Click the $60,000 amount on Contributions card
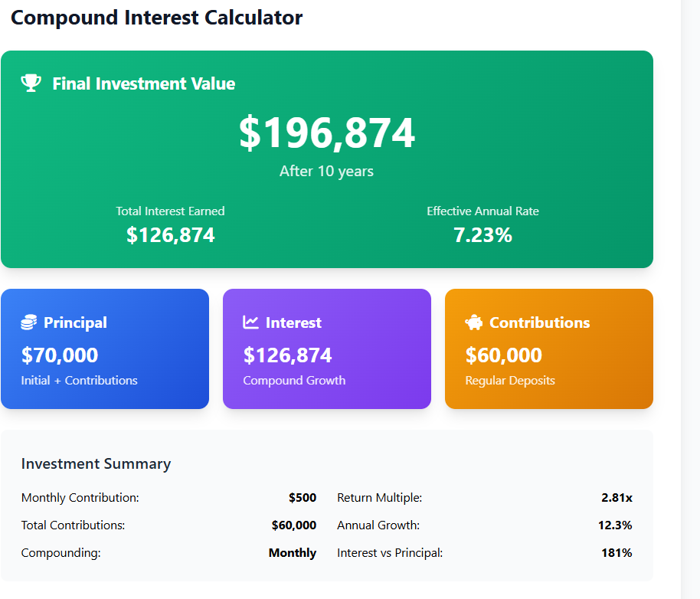 point(504,355)
